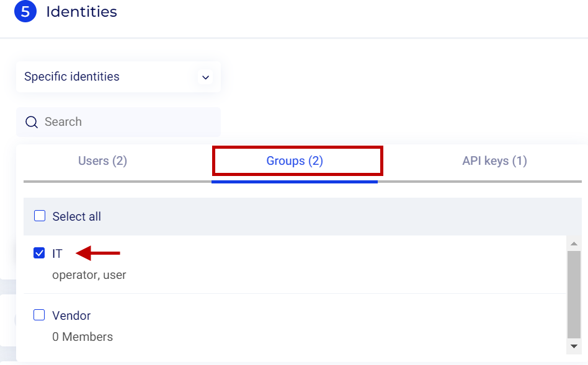The height and width of the screenshot is (365, 588).
Task: Click the Identities section heading
Action: tap(81, 12)
